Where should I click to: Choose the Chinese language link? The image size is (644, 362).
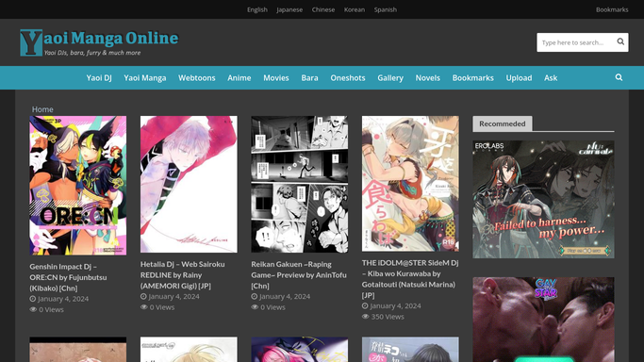point(323,9)
